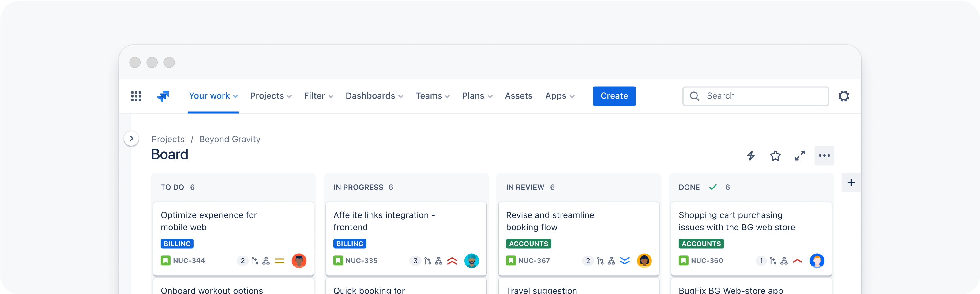Click into the Search field

(756, 96)
